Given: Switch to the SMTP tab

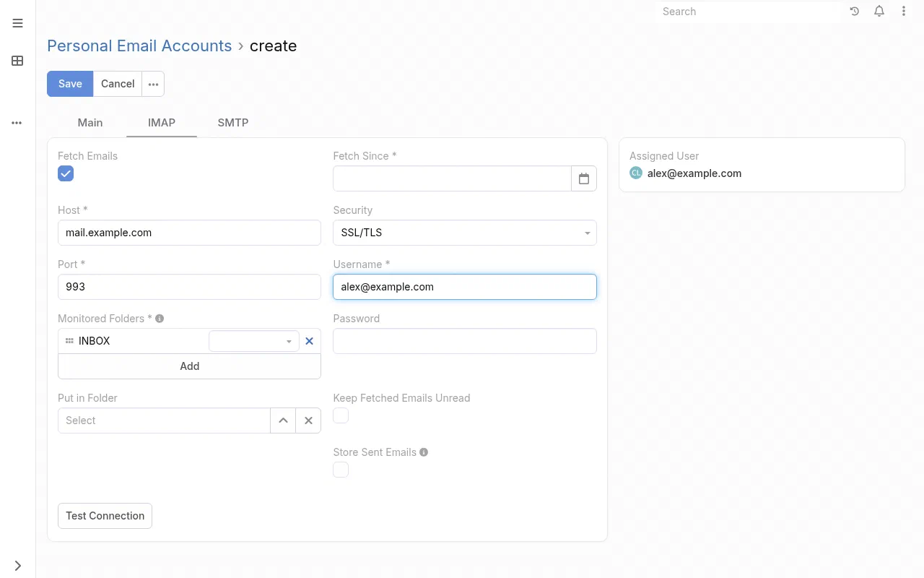Looking at the screenshot, I should tap(233, 123).
